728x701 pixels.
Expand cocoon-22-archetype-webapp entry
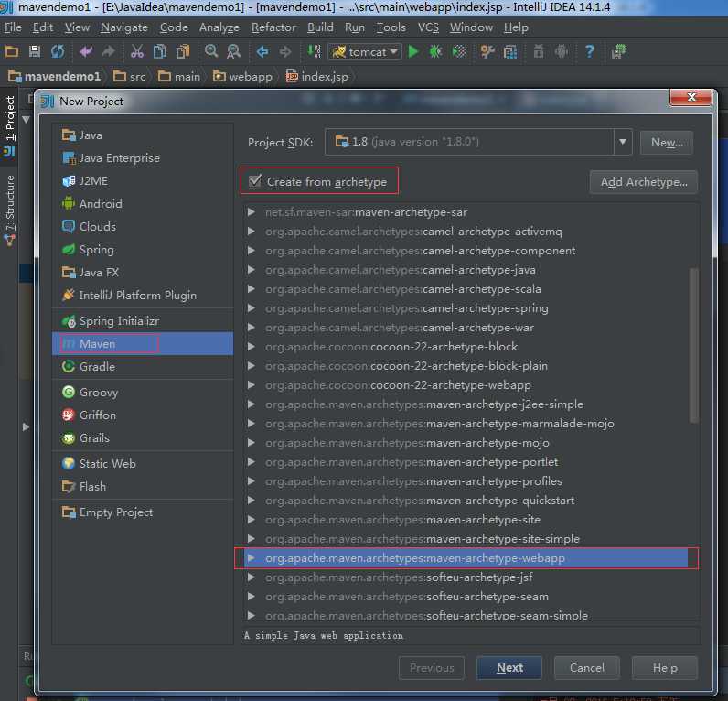pos(252,384)
